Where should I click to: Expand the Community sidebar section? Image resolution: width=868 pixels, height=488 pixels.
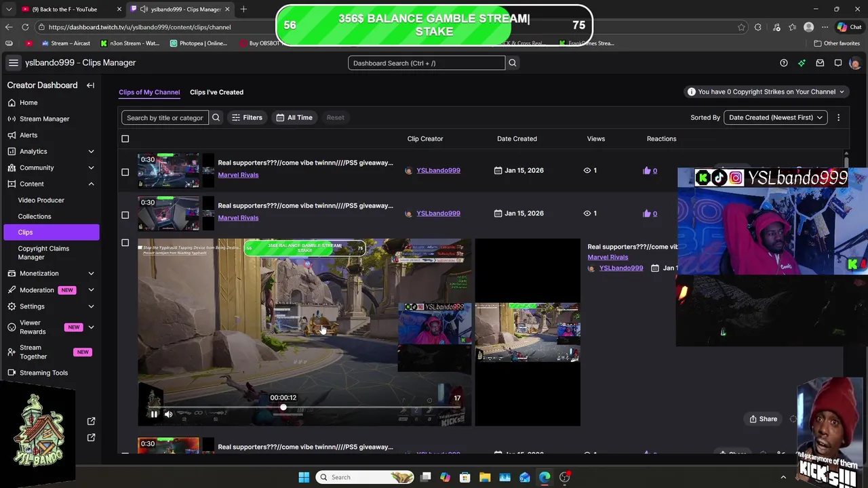coord(91,167)
